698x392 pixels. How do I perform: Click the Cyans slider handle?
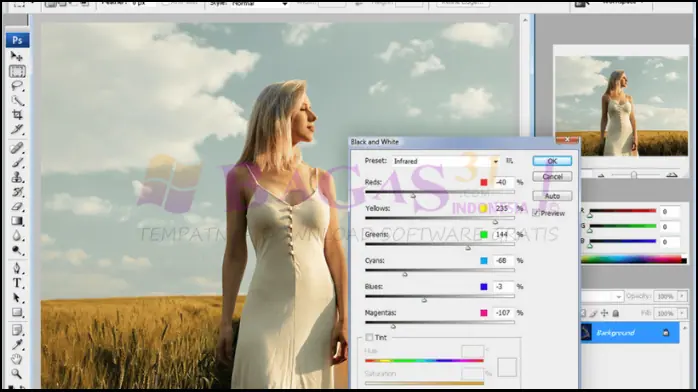(x=405, y=274)
